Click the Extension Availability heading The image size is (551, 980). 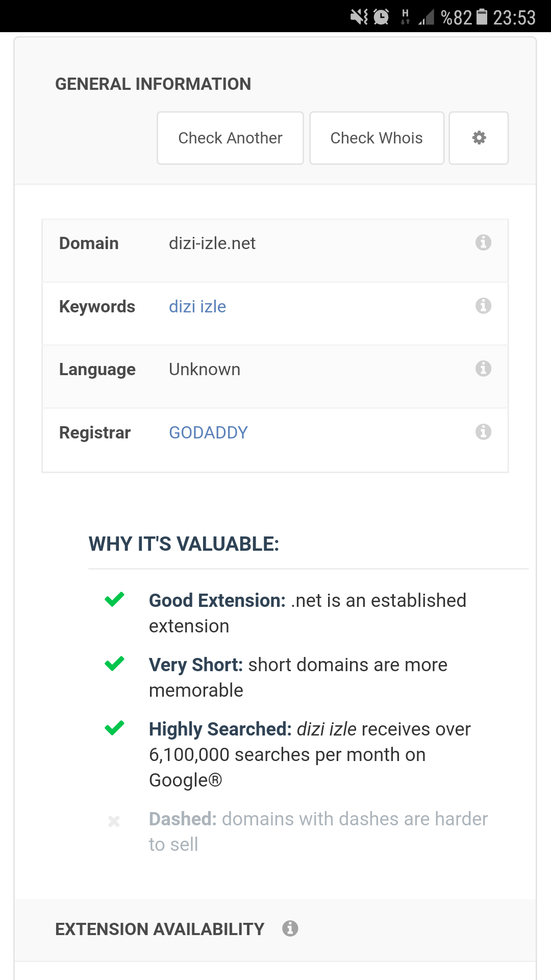click(160, 929)
